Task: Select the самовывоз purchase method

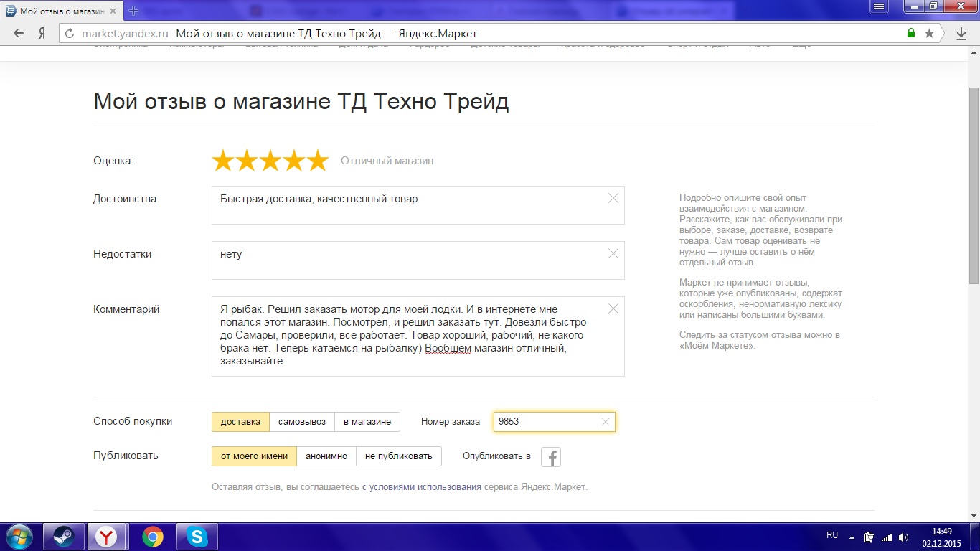Action: [x=303, y=422]
